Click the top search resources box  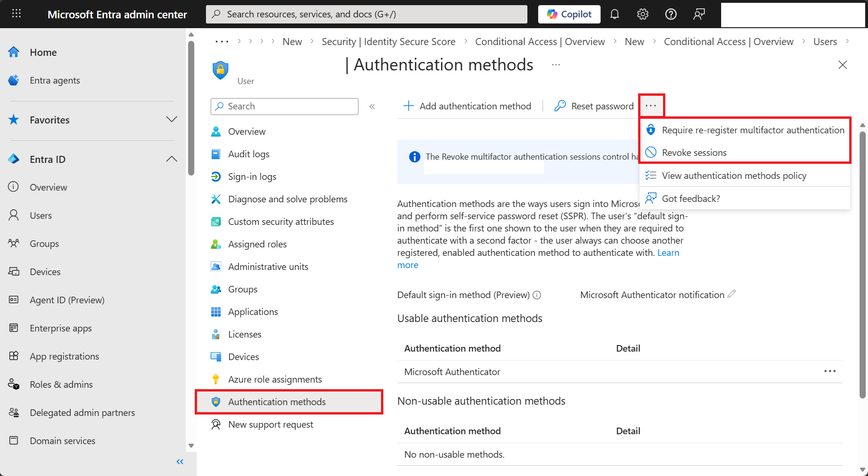coord(366,14)
